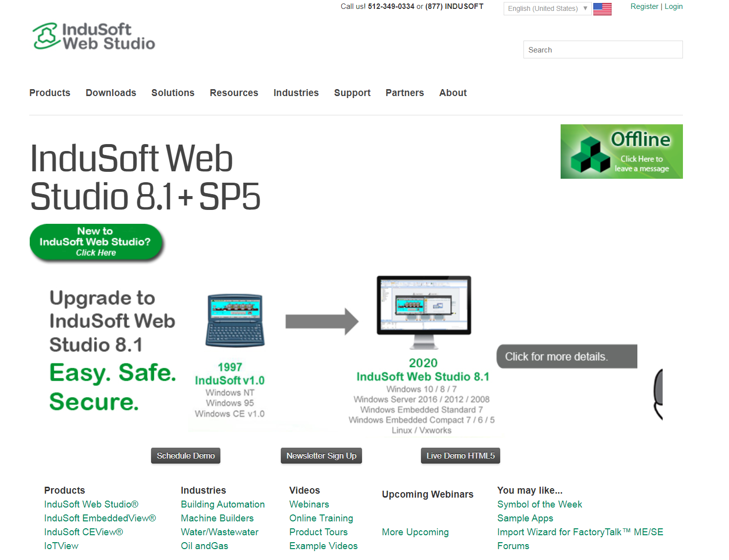Expand the Support navigation menu

coord(352,93)
